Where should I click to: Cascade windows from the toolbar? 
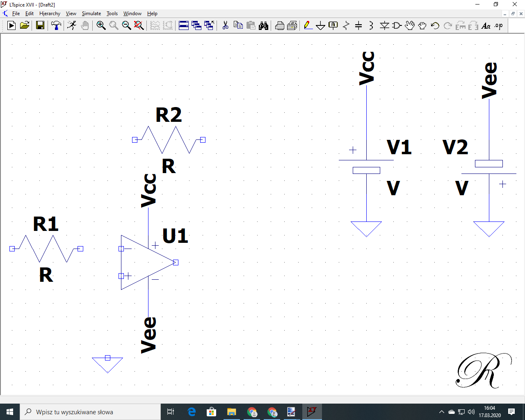pos(196,25)
